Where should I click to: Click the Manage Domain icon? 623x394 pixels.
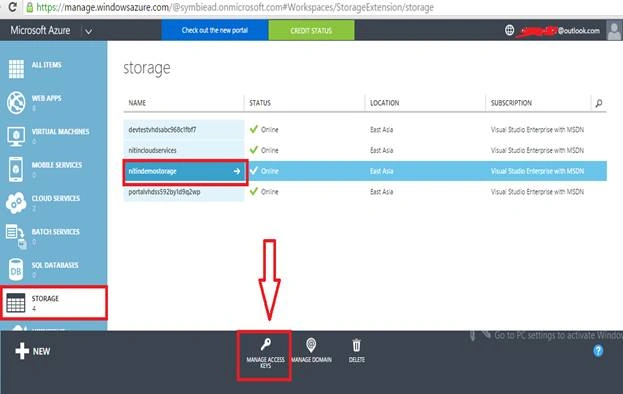coord(311,345)
